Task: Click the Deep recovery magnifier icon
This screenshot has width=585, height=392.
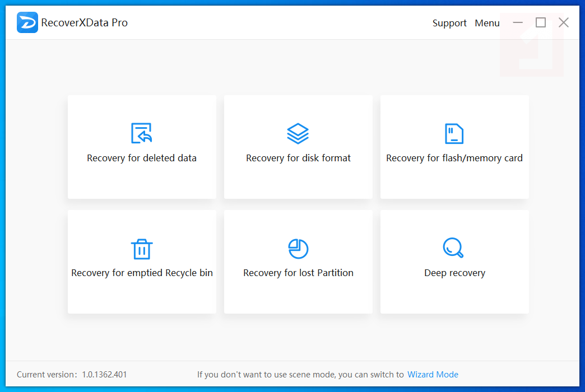Action: pyautogui.click(x=453, y=248)
